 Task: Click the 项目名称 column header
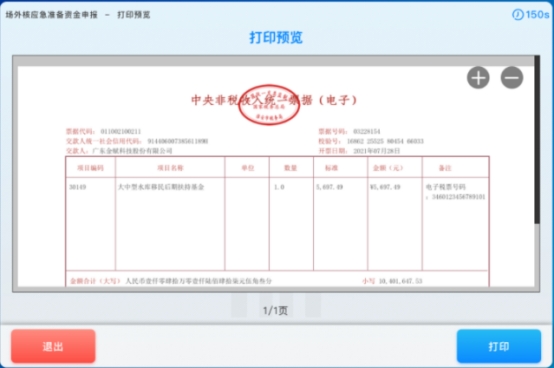click(x=170, y=168)
